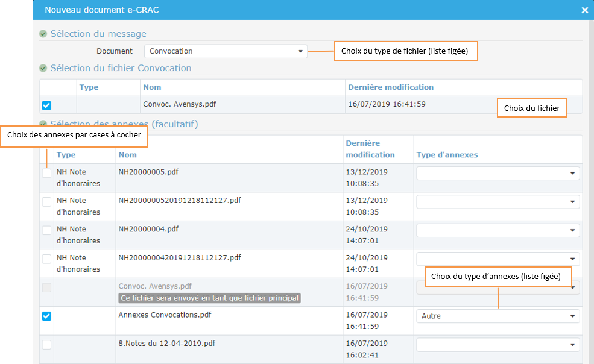Image resolution: width=594 pixels, height=364 pixels.
Task: Check the box for NH20000005.pdf annex
Action: pos(46,173)
